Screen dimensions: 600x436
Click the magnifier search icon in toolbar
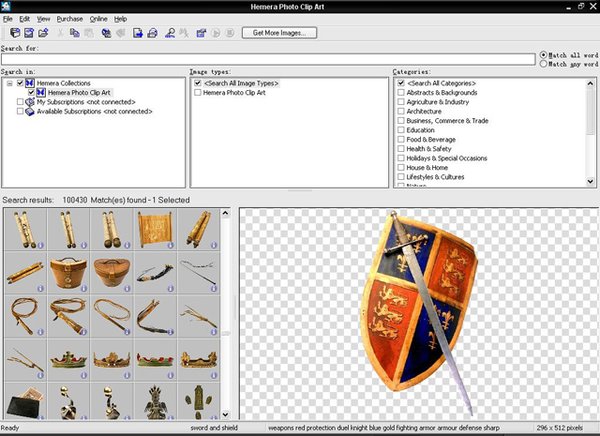170,33
